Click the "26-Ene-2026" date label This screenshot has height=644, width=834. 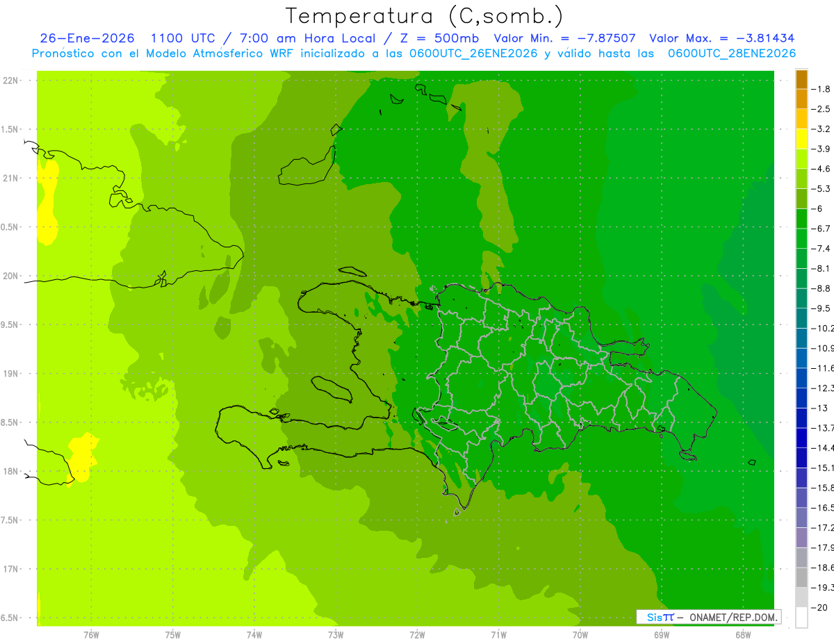click(86, 38)
